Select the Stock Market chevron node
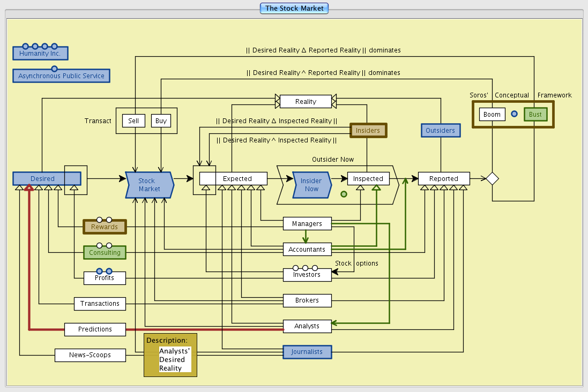The width and height of the screenshot is (588, 392). 149,185
